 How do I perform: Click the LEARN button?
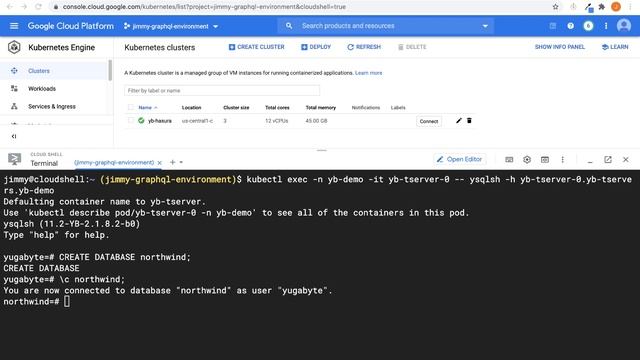coord(615,47)
